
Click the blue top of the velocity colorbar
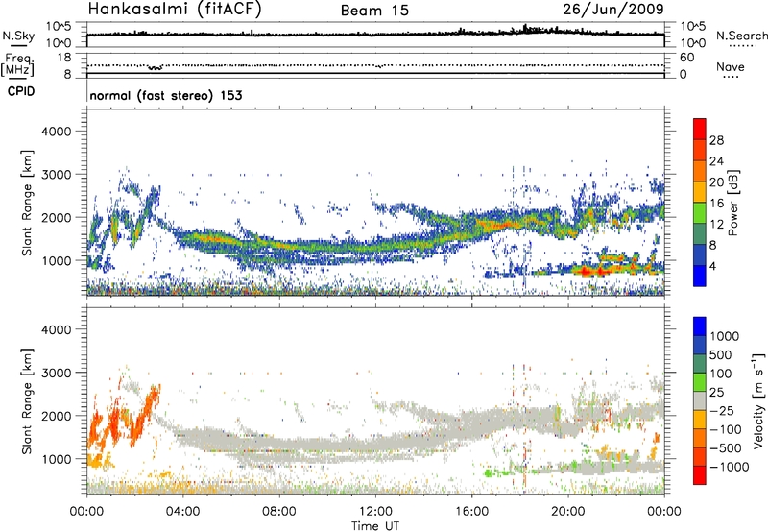pyautogui.click(x=700, y=326)
